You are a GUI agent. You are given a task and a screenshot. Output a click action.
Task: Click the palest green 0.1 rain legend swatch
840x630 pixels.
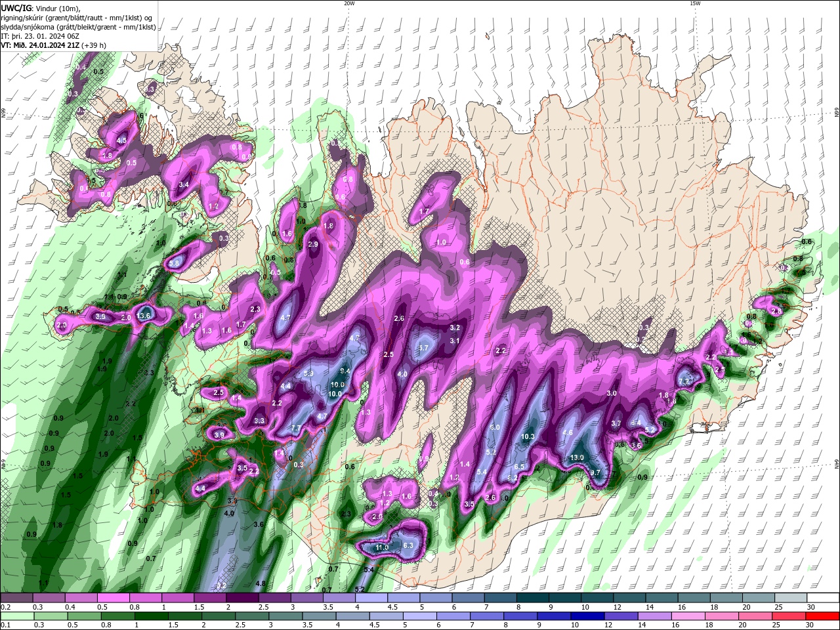pyautogui.click(x=18, y=616)
